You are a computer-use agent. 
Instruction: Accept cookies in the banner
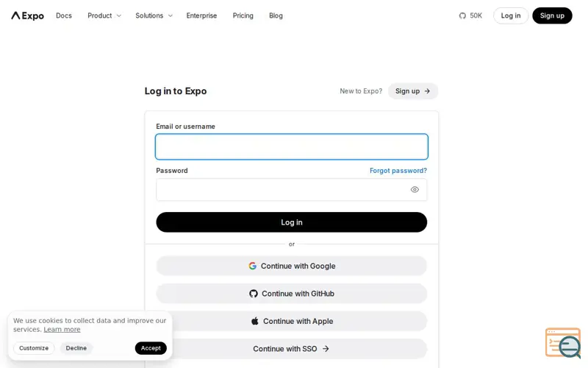(x=151, y=348)
